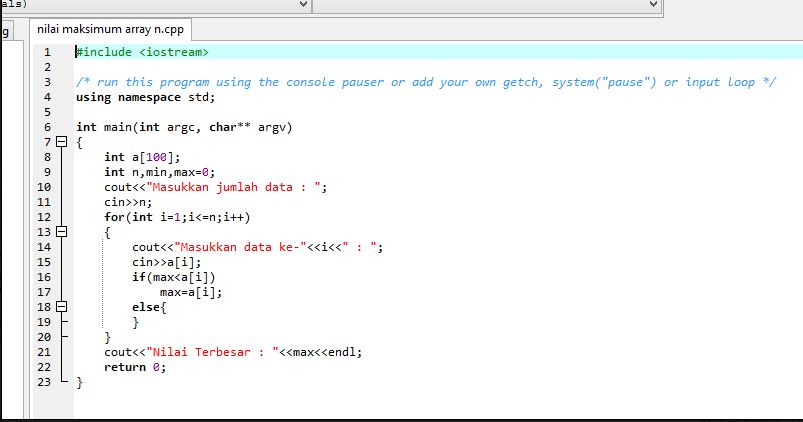This screenshot has height=422, width=803.
Task: Click line number 12 in the gutter
Action: [44, 217]
